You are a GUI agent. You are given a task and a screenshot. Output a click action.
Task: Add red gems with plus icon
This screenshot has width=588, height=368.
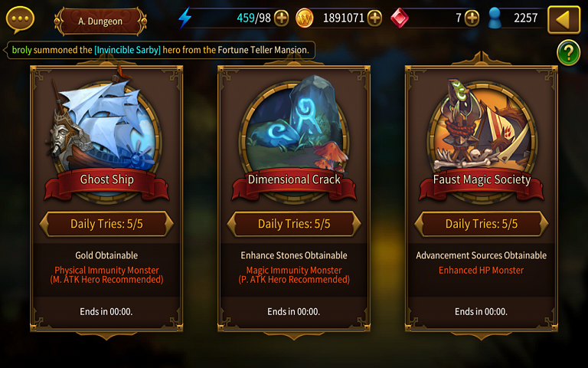click(x=472, y=18)
